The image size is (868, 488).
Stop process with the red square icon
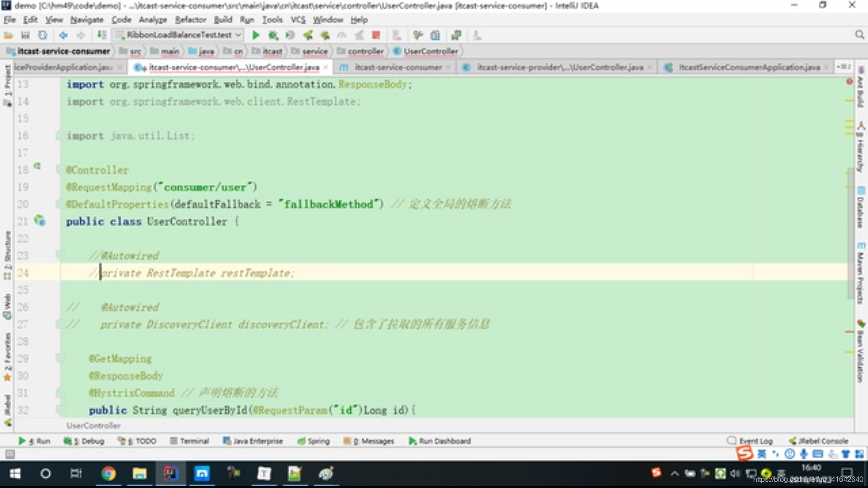click(x=376, y=35)
